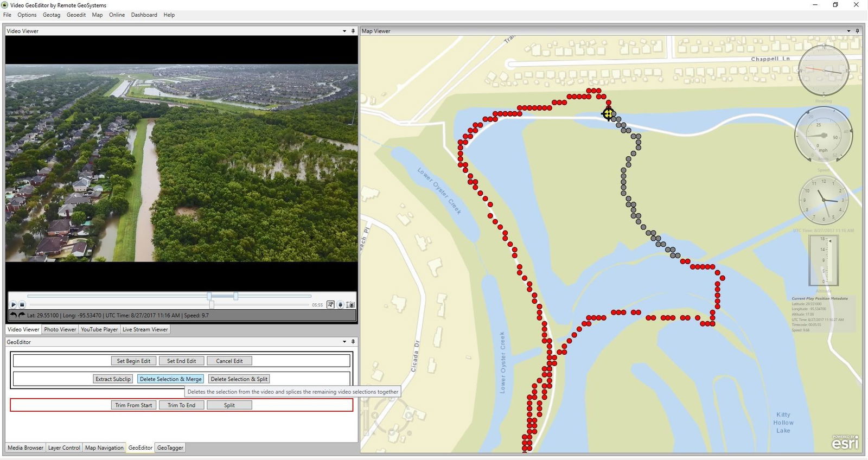Switch to the YouTube Player tab
Screen dimensions: 868x460
pyautogui.click(x=99, y=329)
